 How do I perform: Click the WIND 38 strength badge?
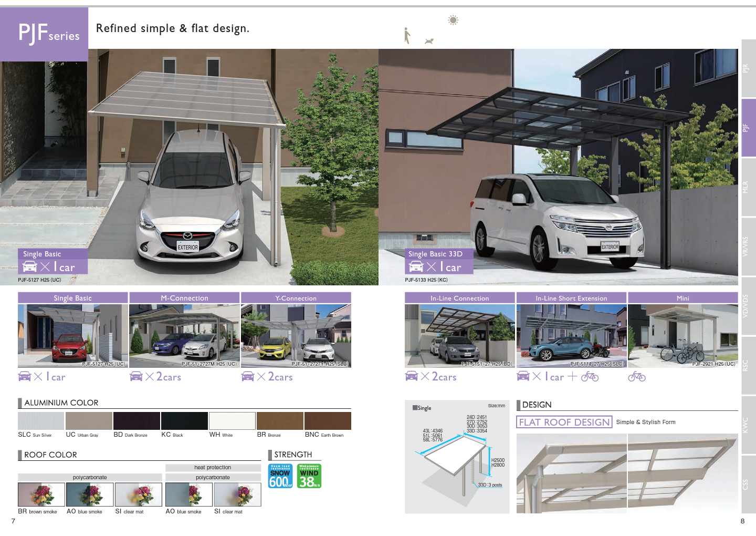tap(309, 476)
